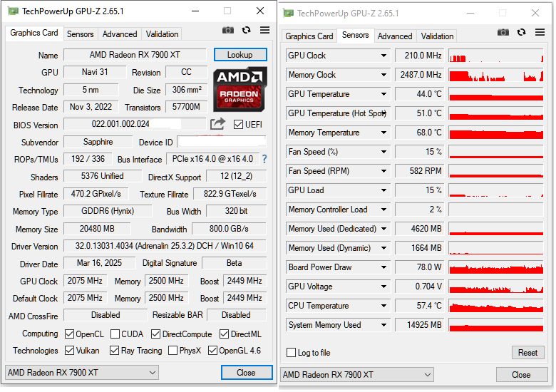Click the Driver Version field

(165, 246)
